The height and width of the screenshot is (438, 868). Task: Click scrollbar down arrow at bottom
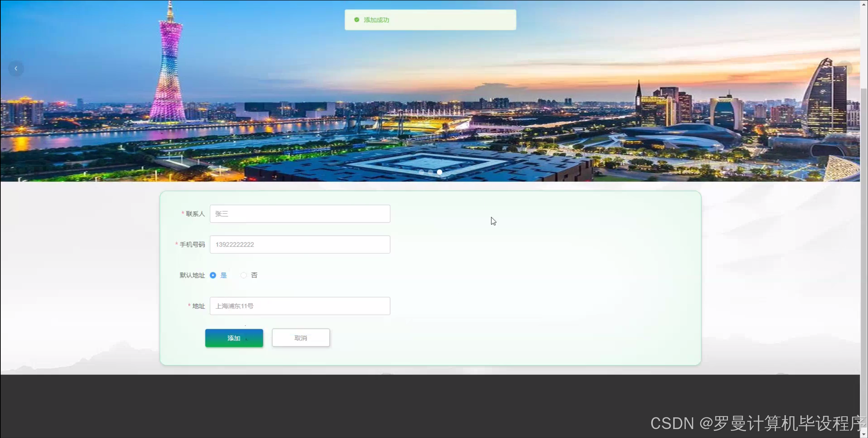coord(864,434)
